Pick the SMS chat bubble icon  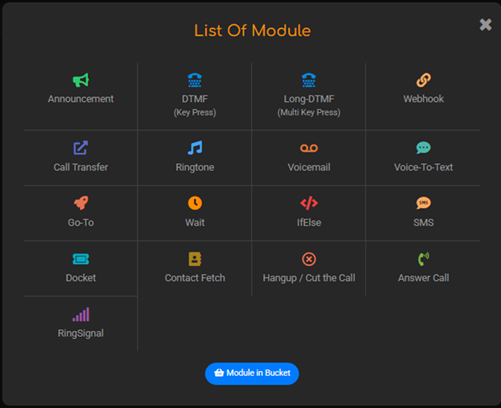coord(423,203)
